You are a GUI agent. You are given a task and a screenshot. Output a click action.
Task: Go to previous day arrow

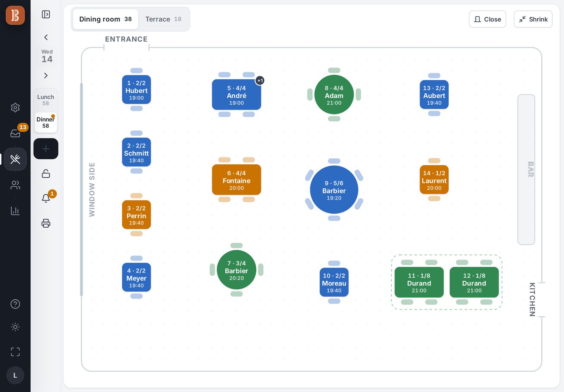tap(46, 37)
